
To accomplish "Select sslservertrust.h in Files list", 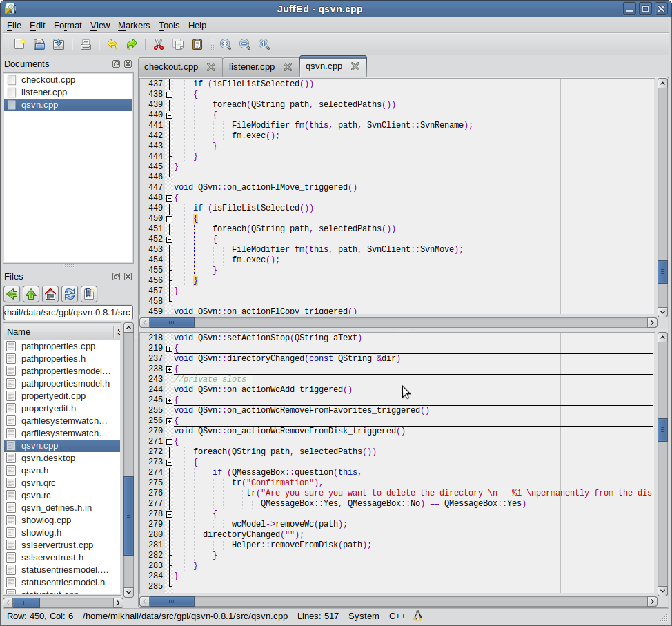I will [x=62, y=558].
